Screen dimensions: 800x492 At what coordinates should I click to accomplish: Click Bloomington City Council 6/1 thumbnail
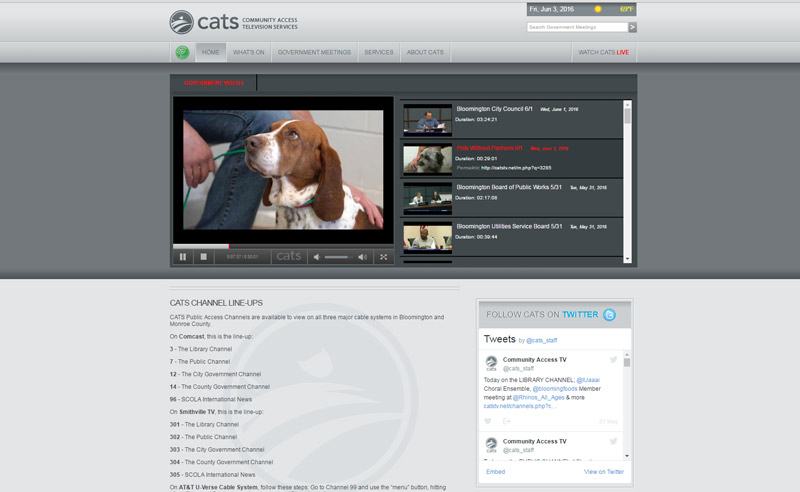click(428, 119)
